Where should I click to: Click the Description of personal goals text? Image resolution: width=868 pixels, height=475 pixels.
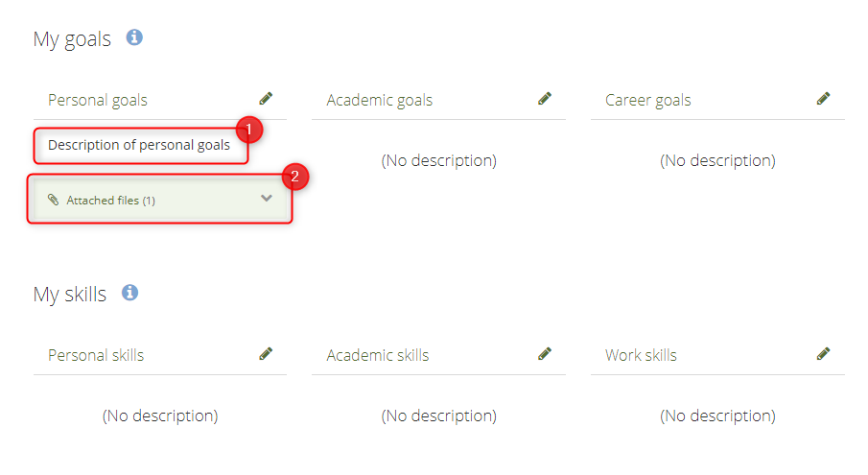(x=139, y=146)
